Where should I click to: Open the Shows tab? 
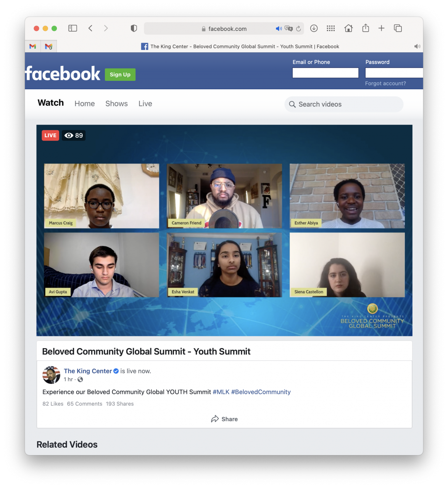[x=116, y=104]
